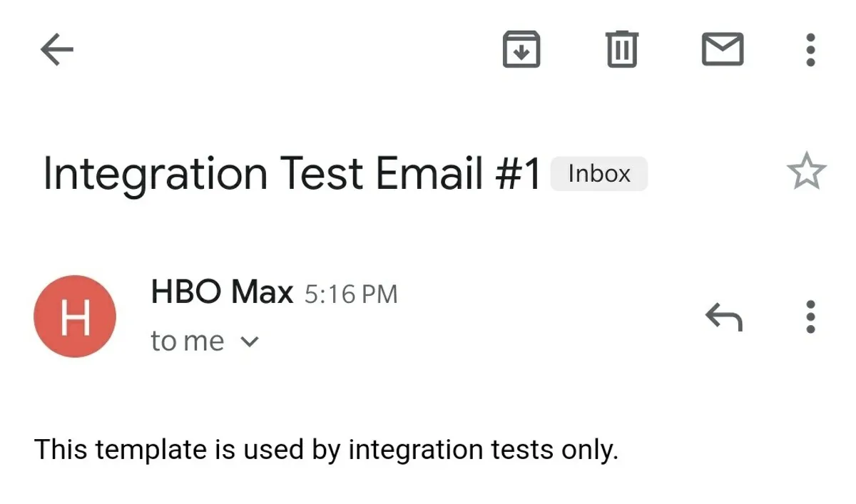The image size is (856, 504).
Task: Star the Integration Test Email
Action: [x=806, y=172]
